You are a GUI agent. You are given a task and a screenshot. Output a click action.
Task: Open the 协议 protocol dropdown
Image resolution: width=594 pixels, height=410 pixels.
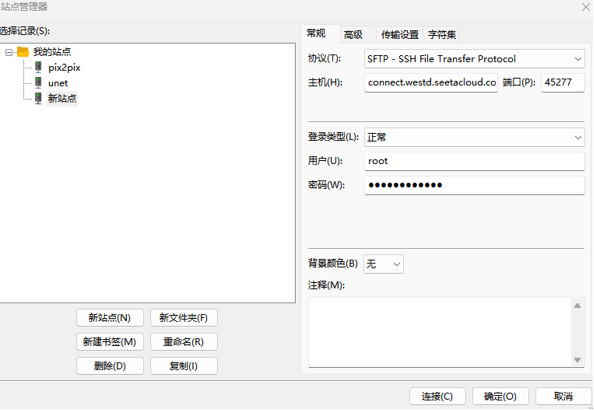coord(474,59)
